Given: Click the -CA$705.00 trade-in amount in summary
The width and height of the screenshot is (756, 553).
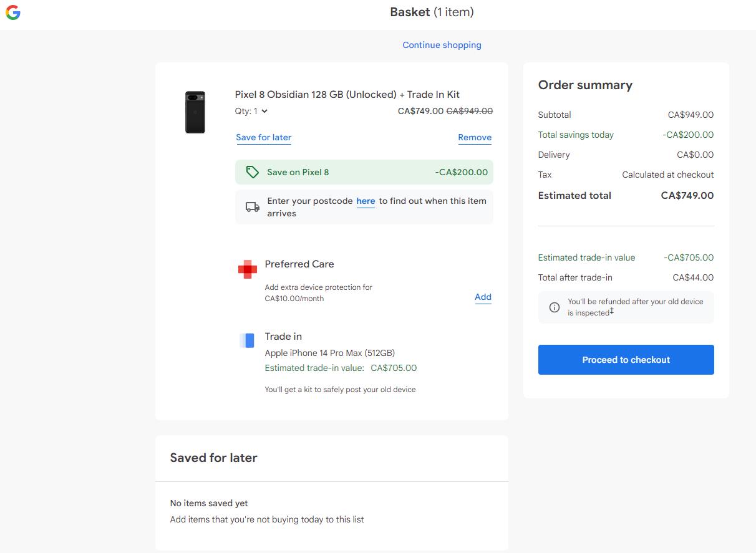Looking at the screenshot, I should point(689,257).
